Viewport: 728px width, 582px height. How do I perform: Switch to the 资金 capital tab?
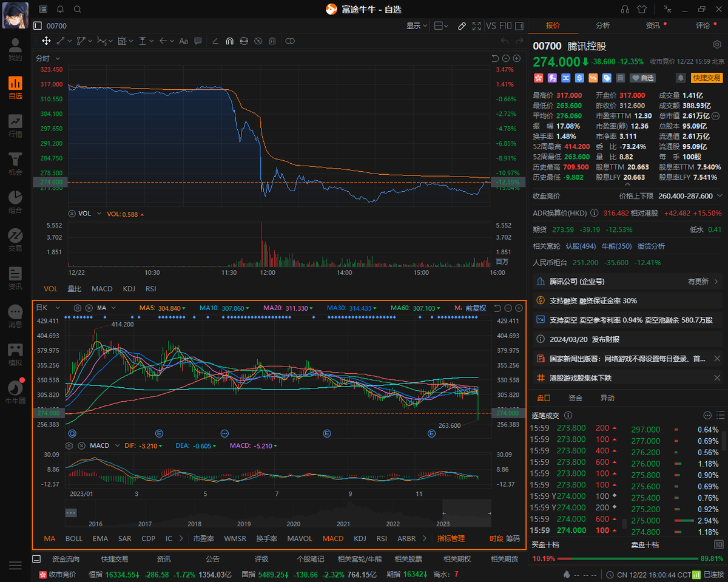575,398
